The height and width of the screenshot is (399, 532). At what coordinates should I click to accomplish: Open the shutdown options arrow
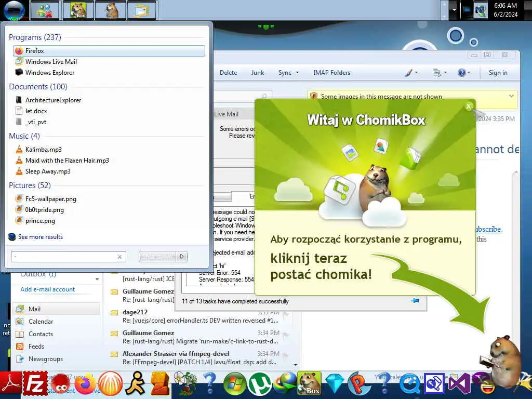point(182,257)
